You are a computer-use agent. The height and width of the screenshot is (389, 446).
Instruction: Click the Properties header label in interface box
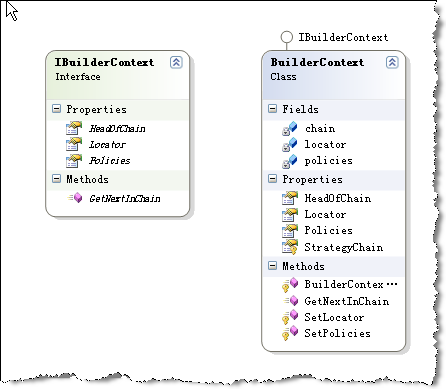(x=96, y=109)
